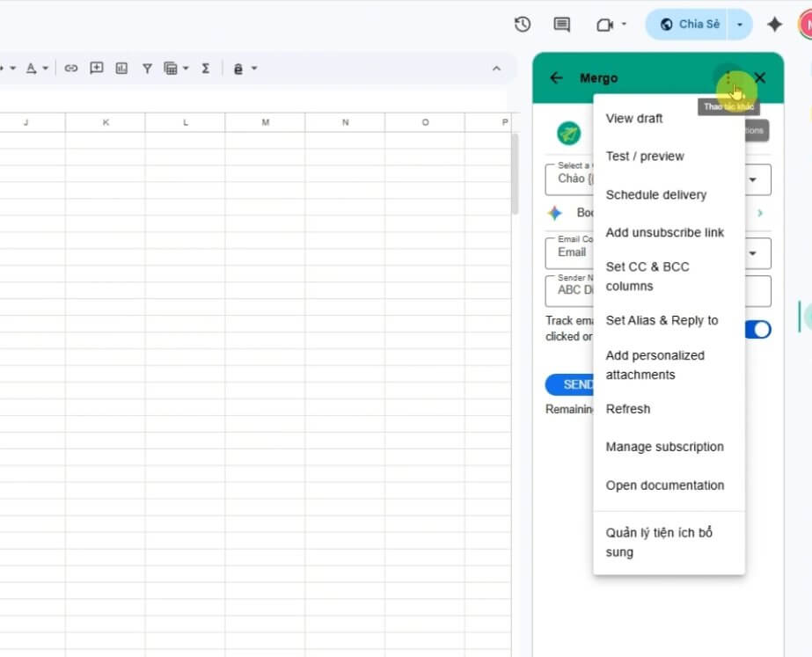Choose Test / preview option
This screenshot has height=657, width=812.
coord(669,157)
